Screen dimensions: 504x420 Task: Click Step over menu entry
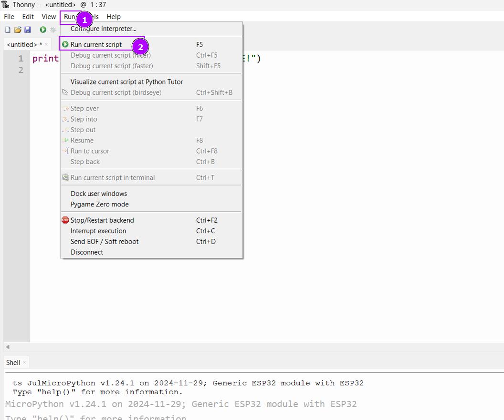[x=151, y=109]
